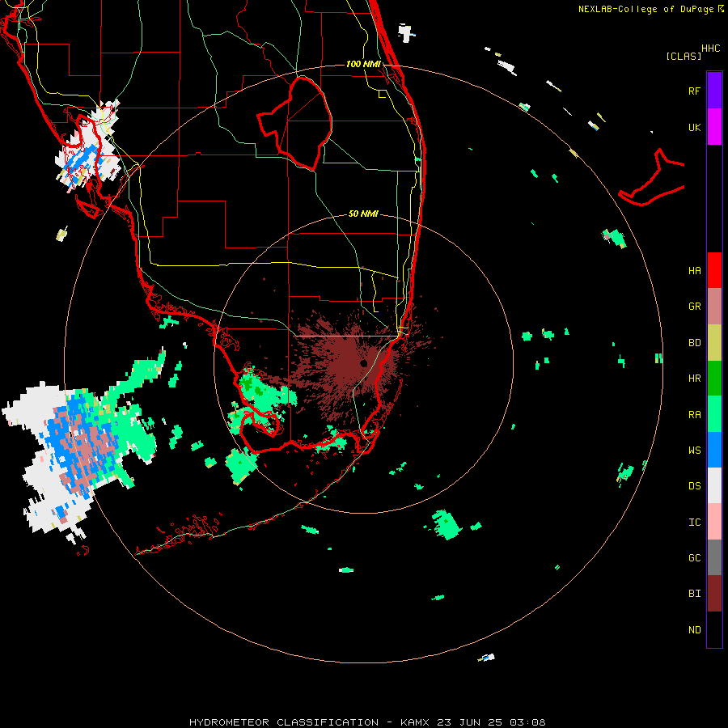Screen dimensions: 728x728
Task: Select the GC gray legend swatch
Action: pyautogui.click(x=714, y=557)
